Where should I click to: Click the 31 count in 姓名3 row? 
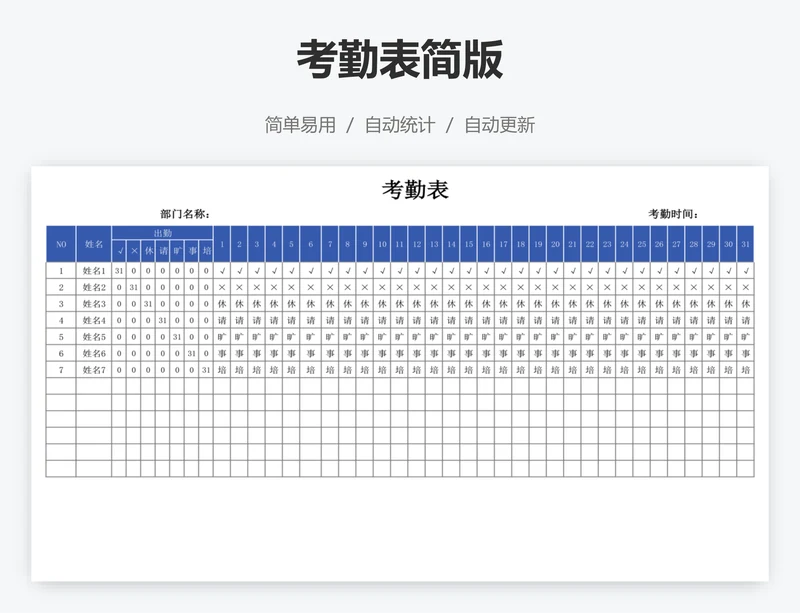click(x=148, y=304)
